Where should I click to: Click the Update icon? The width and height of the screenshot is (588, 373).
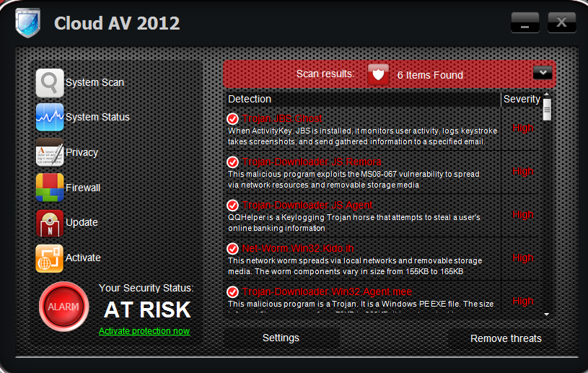[50, 223]
